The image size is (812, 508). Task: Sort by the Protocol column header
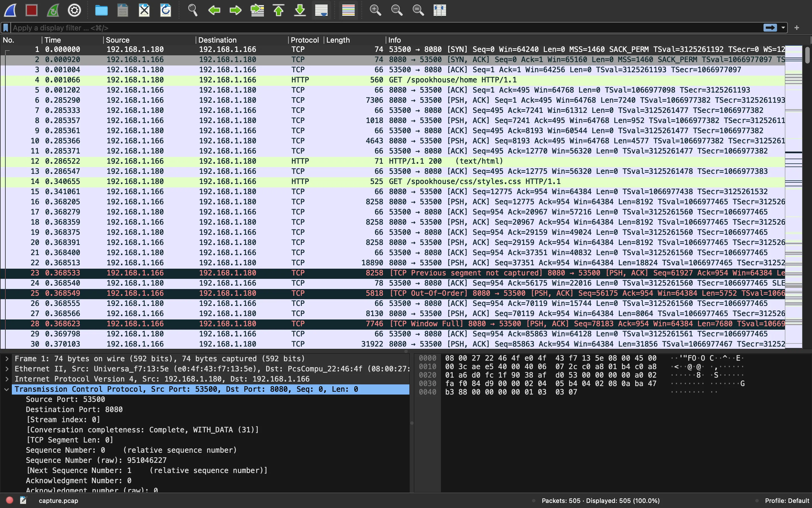click(306, 40)
